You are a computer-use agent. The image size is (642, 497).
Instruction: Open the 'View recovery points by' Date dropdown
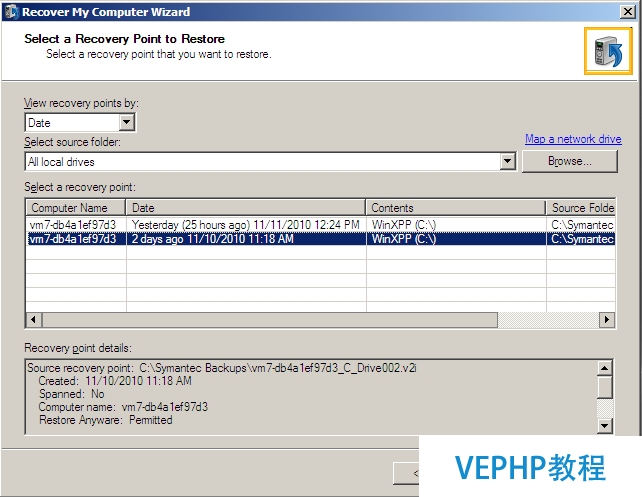(x=127, y=122)
